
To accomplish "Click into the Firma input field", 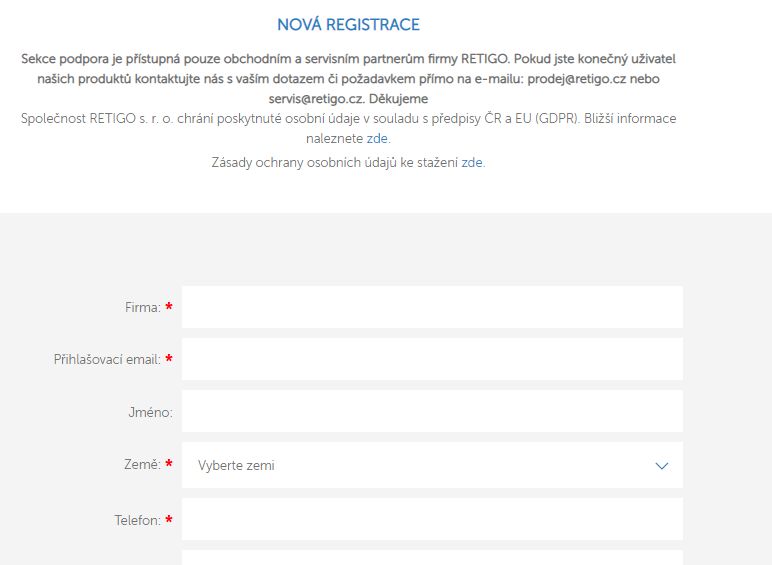I will [x=432, y=307].
